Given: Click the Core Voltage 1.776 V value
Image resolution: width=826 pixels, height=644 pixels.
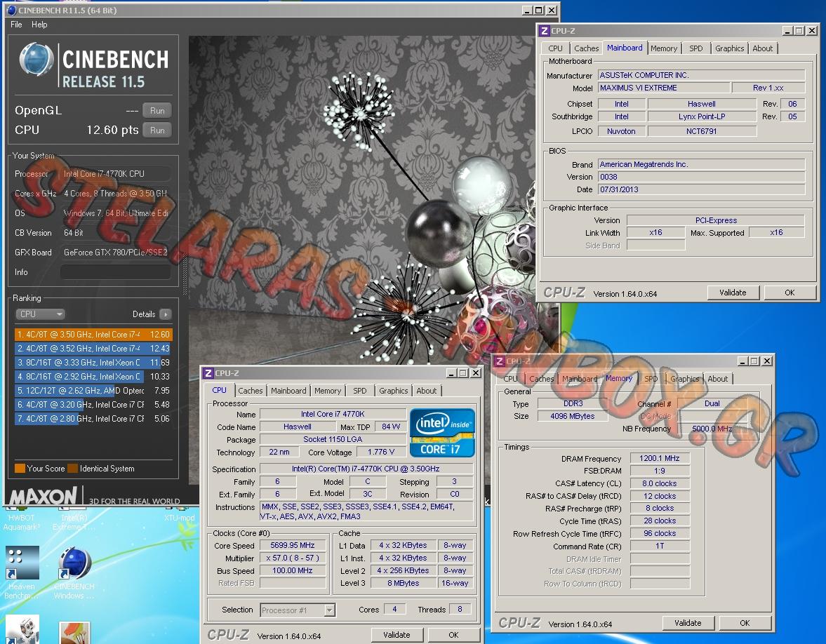Looking at the screenshot, I should 381,452.
